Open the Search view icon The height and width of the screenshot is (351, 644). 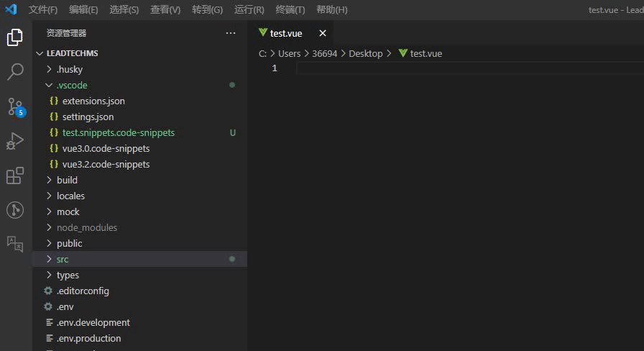[x=15, y=72]
